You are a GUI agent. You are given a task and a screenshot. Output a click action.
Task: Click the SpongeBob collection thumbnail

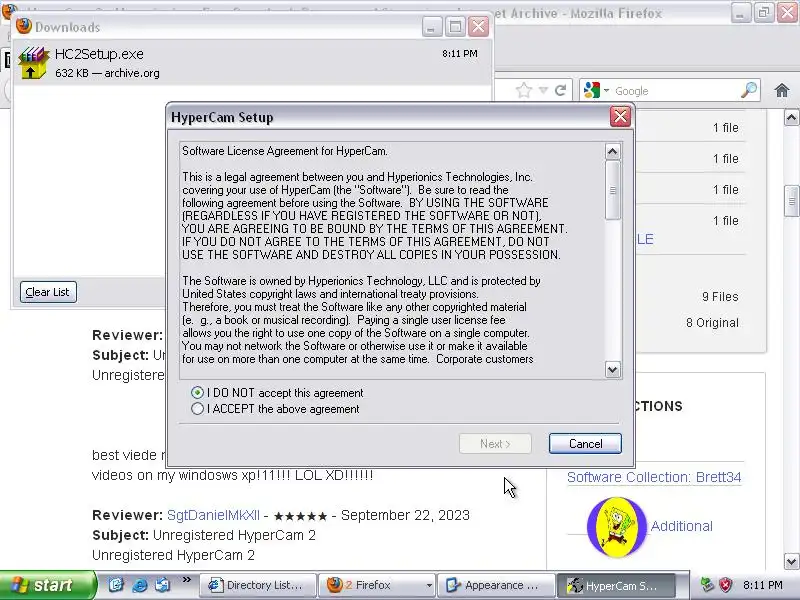(616, 527)
